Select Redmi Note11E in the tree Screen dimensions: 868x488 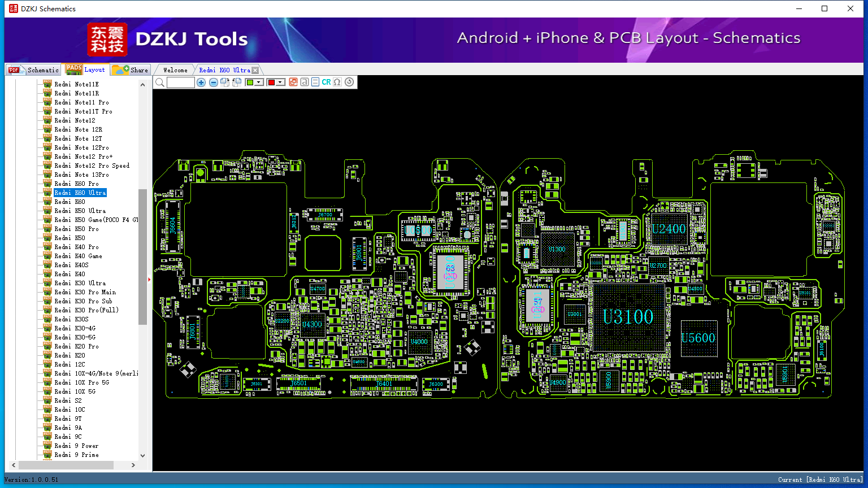click(x=76, y=84)
